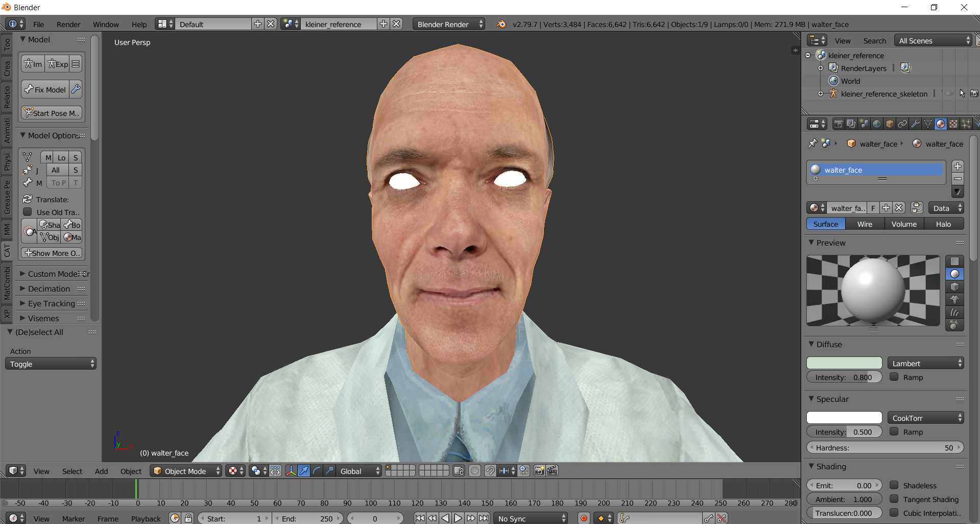This screenshot has height=524, width=980.
Task: Enable the Shadeless checkbox in Shading panel
Action: 895,485
